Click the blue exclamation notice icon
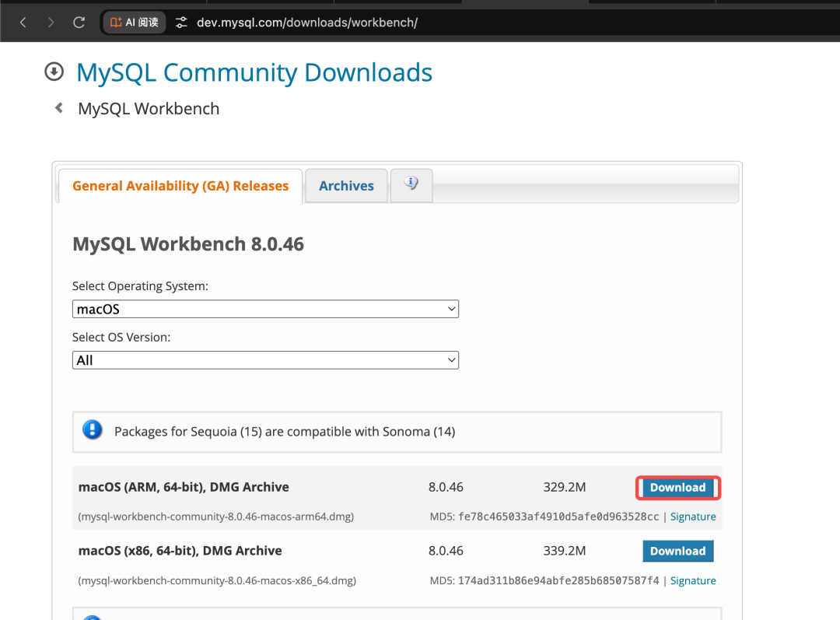840x620 pixels. [92, 429]
